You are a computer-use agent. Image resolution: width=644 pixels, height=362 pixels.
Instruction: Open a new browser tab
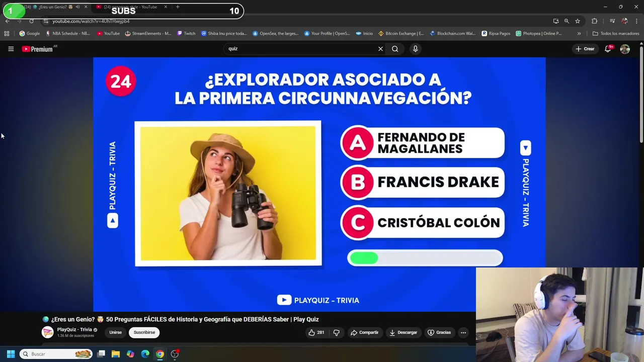point(178,7)
